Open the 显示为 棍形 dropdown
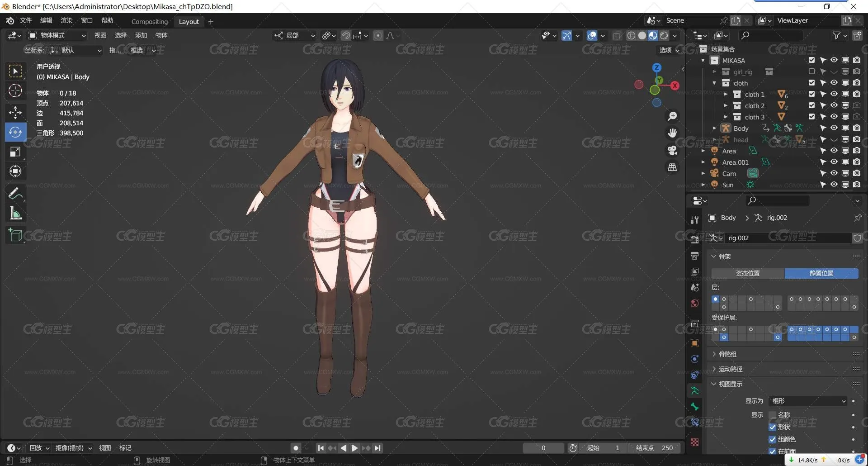Screen dimensions: 868x466 tap(808, 401)
